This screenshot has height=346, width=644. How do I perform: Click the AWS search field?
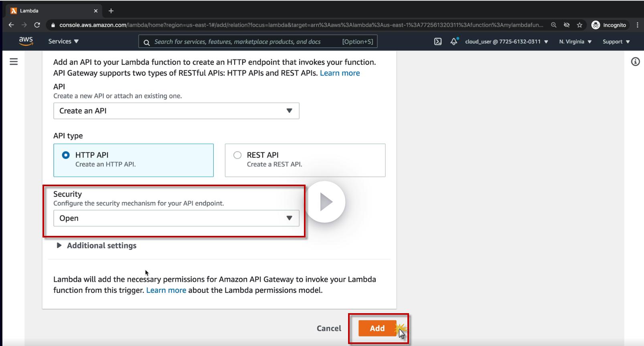pyautogui.click(x=258, y=41)
